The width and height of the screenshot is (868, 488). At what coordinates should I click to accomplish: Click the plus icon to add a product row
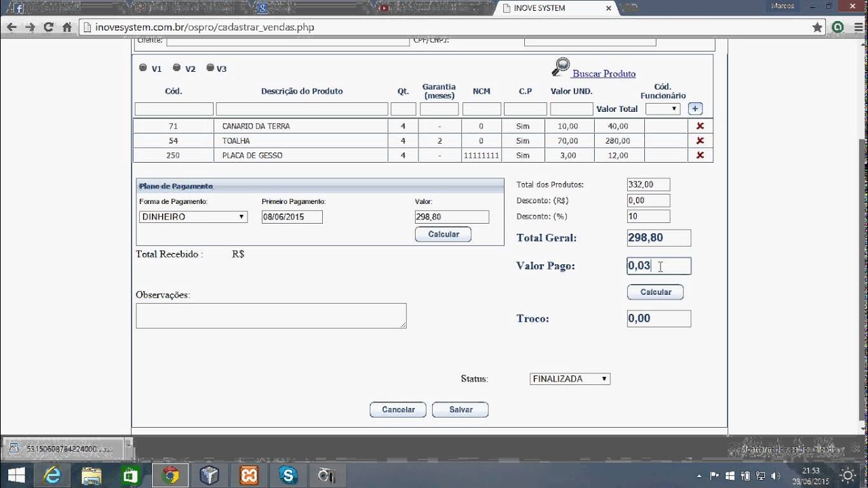[x=695, y=108]
